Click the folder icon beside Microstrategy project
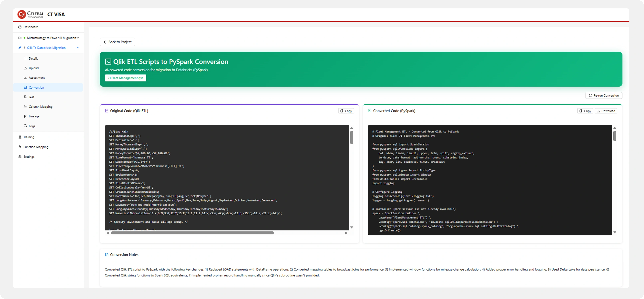Image resolution: width=644 pixels, height=299 pixels. (x=20, y=38)
